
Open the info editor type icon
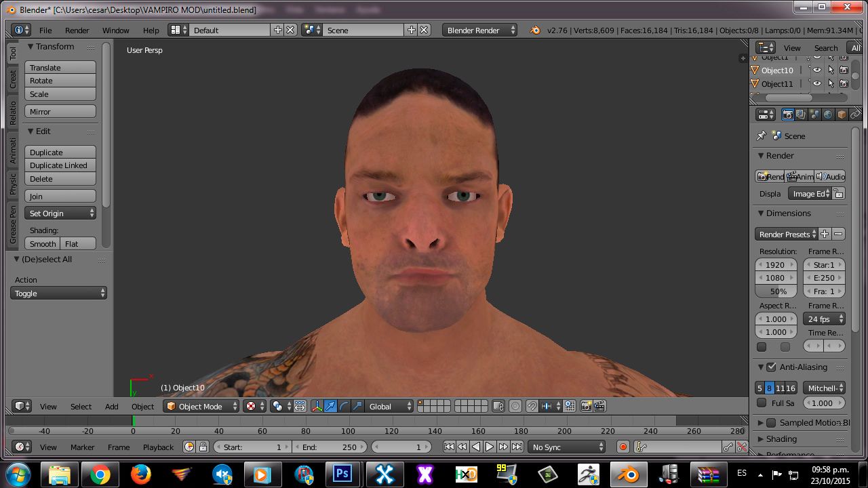(22, 30)
